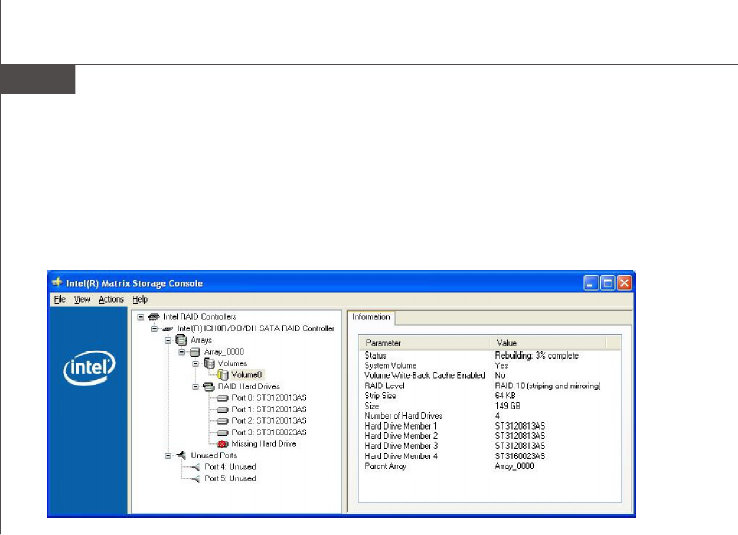Click 'RAID 10 (striping and mirroring)' value

pos(547,386)
